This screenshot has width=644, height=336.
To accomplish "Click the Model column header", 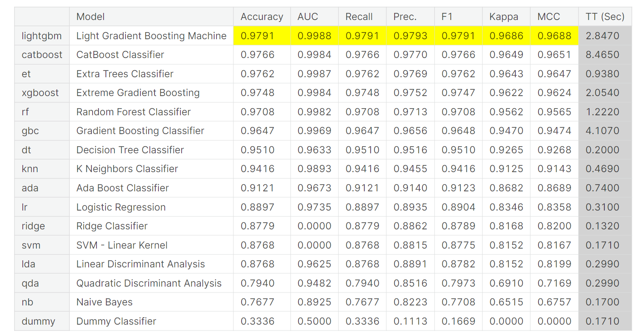I will (x=91, y=17).
